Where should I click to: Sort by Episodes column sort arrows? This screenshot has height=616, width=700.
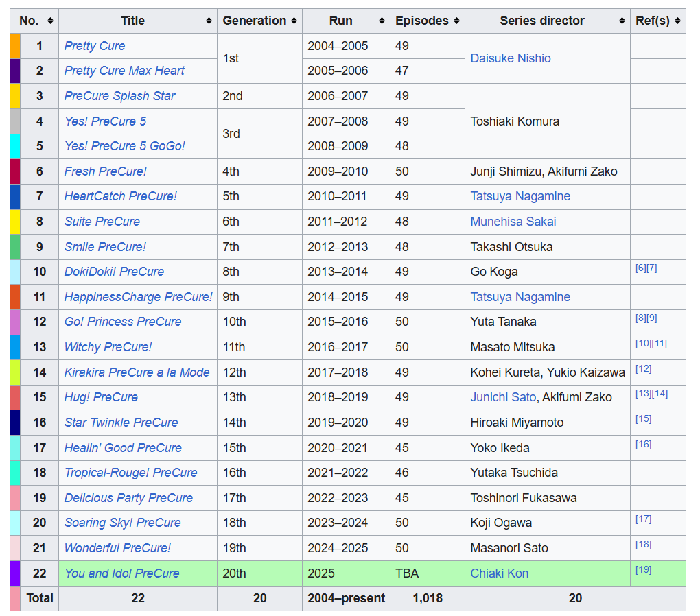(456, 21)
